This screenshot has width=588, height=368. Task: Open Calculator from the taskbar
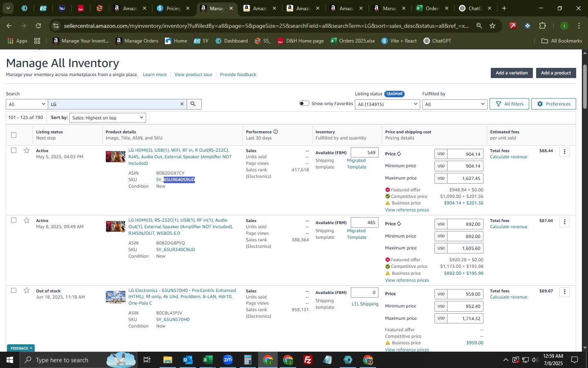click(x=247, y=360)
